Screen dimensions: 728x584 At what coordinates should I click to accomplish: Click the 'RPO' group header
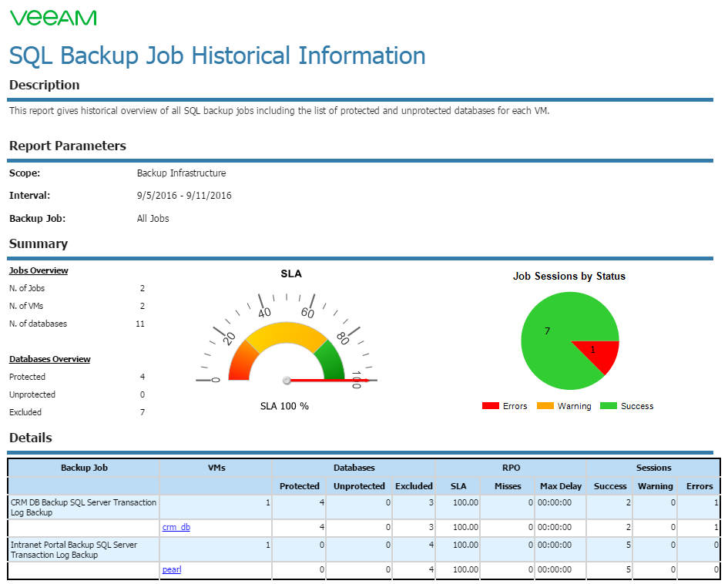(x=511, y=468)
